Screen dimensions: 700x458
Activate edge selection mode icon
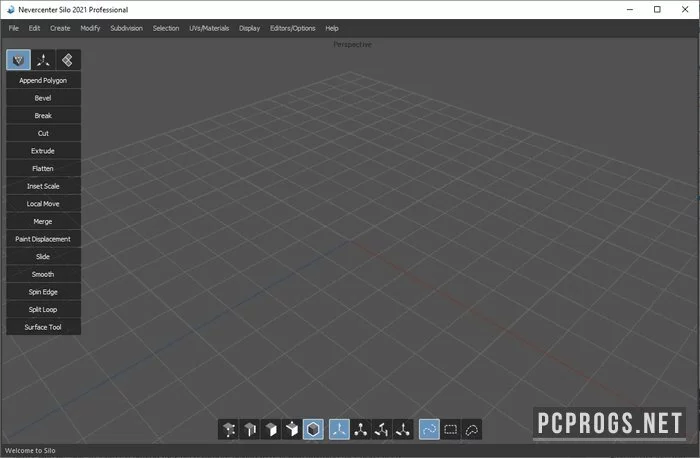(250, 429)
